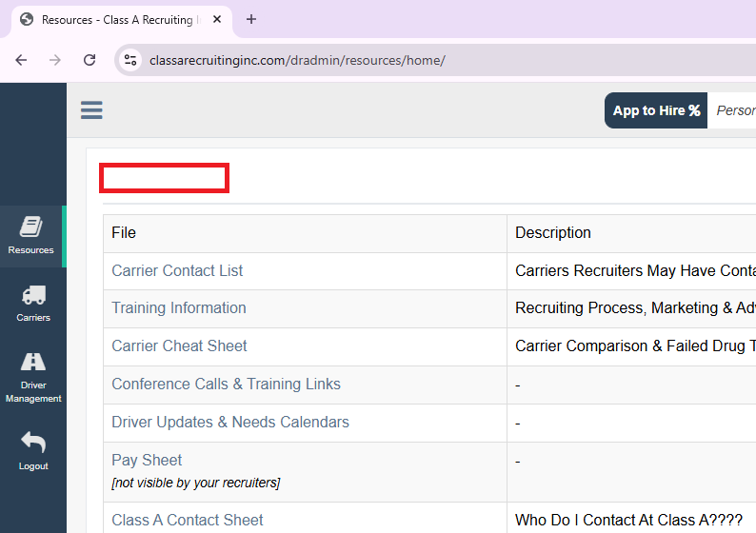The image size is (756, 533).
Task: Click the browser forward arrow
Action: (x=55, y=60)
